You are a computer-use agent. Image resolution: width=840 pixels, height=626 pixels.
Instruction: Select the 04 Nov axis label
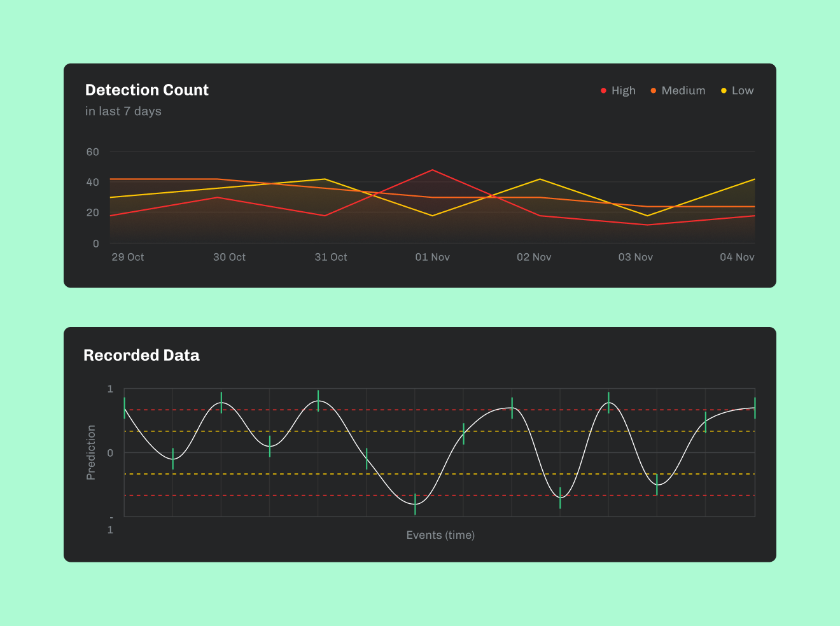coord(737,257)
